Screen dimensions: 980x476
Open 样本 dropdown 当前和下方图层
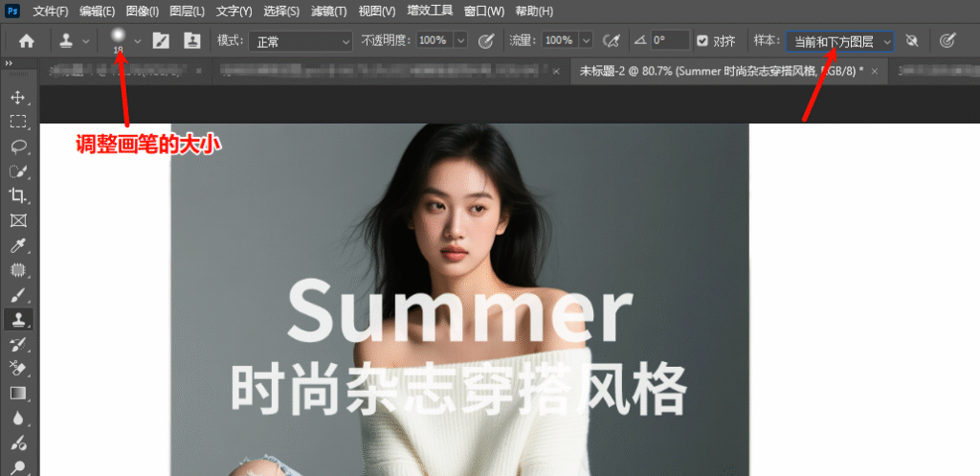click(x=839, y=41)
